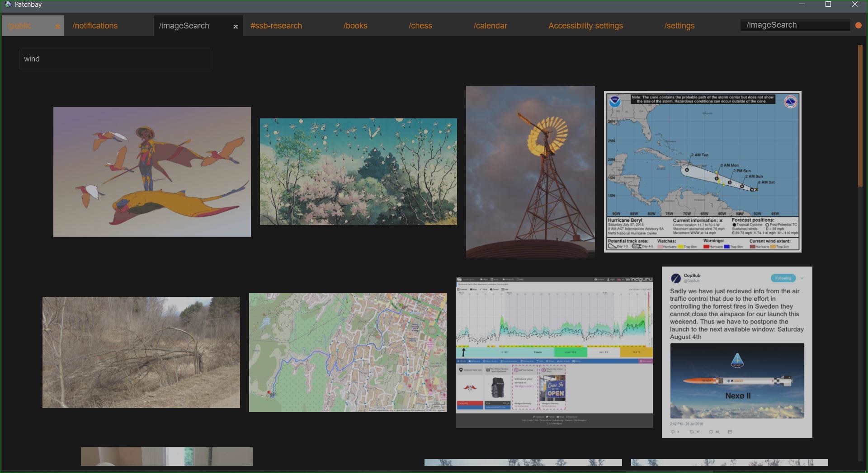Open the street map with blue route
This screenshot has width=868, height=473.
pyautogui.click(x=348, y=352)
